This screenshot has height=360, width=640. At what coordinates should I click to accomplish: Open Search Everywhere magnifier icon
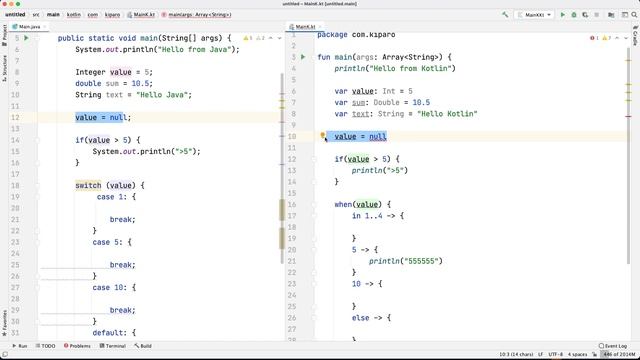tap(634, 15)
